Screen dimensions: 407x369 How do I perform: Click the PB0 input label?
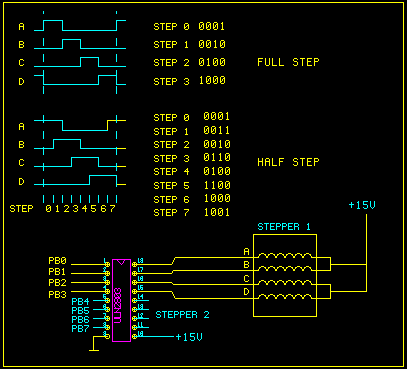[x=57, y=261]
